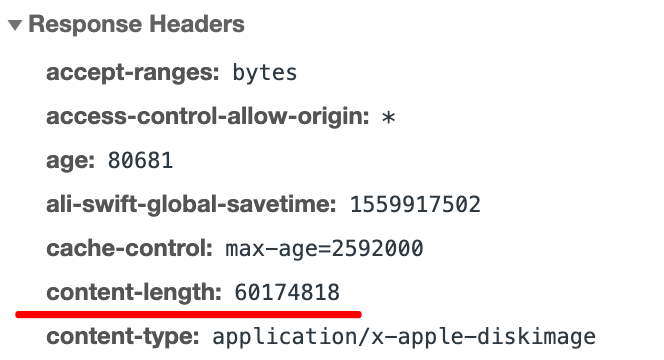Select the age value 80681
This screenshot has width=664, height=360.
tap(141, 161)
